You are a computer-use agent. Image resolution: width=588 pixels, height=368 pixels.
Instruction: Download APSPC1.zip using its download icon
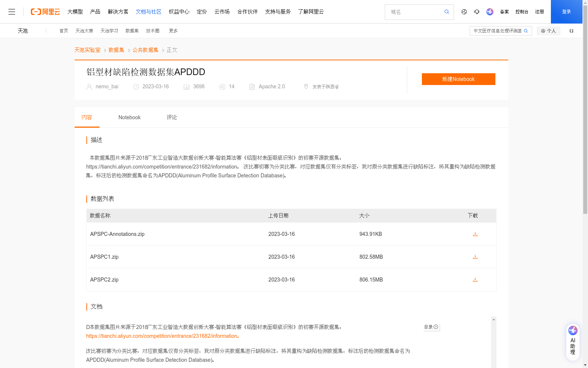coord(475,257)
